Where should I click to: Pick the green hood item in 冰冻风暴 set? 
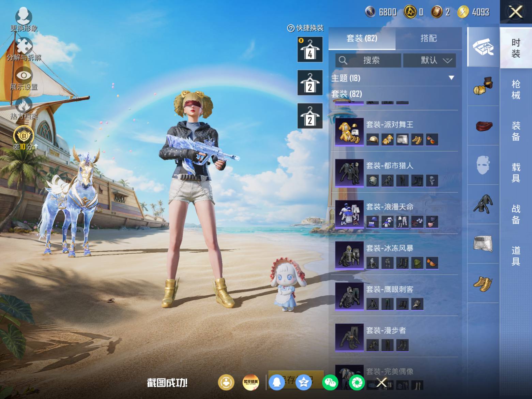pos(417,263)
